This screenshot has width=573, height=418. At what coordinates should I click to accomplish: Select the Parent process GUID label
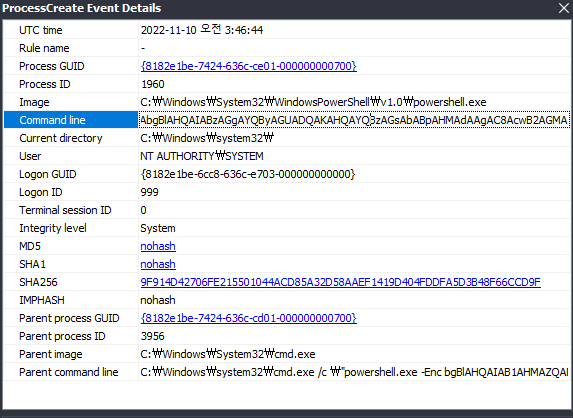(69, 318)
